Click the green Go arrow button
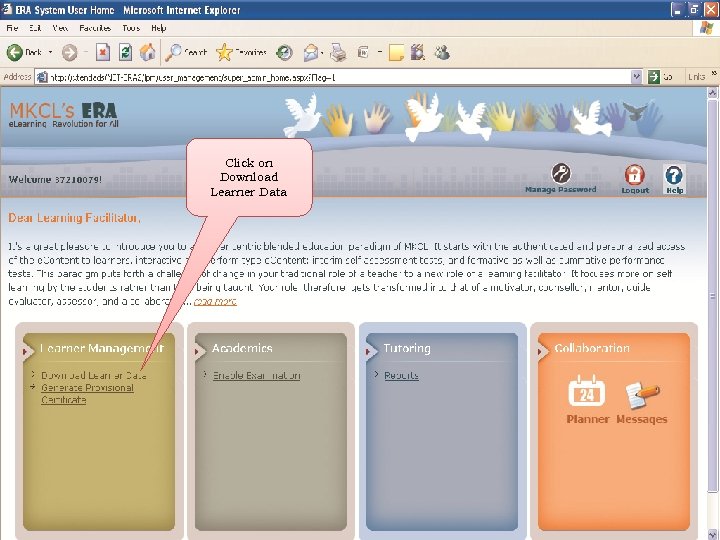Viewport: 720px width, 540px height. click(653, 77)
